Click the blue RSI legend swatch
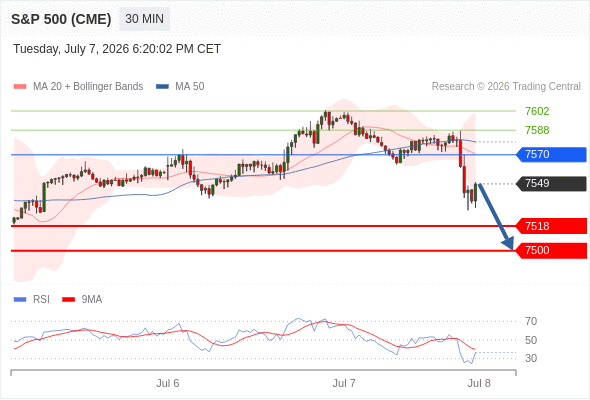Screen dimensions: 590x400 pyautogui.click(x=20, y=300)
